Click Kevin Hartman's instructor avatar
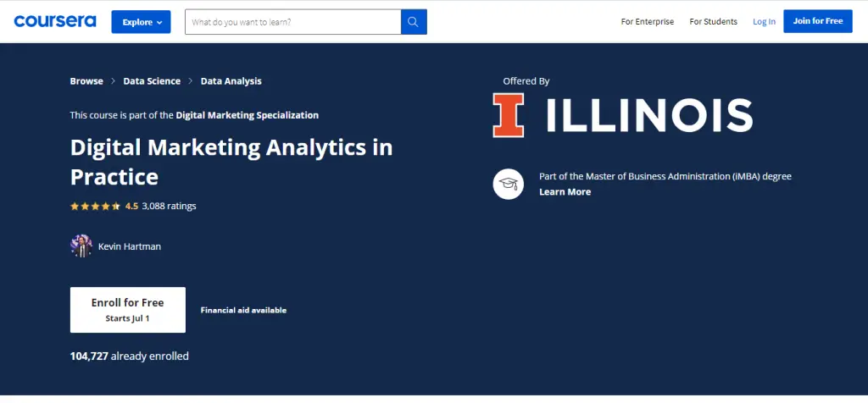The image size is (868, 403). coord(81,246)
